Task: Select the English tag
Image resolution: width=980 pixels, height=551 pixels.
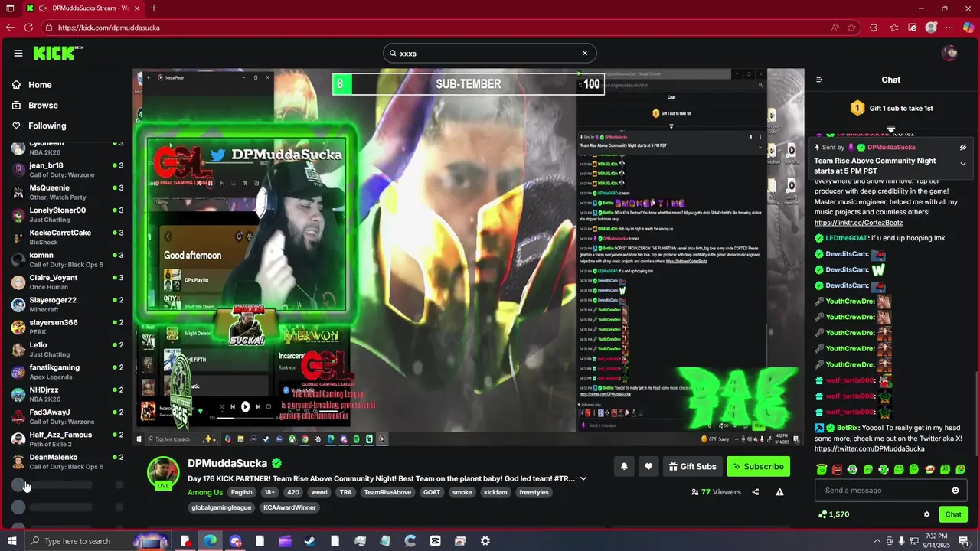Action: (241, 492)
